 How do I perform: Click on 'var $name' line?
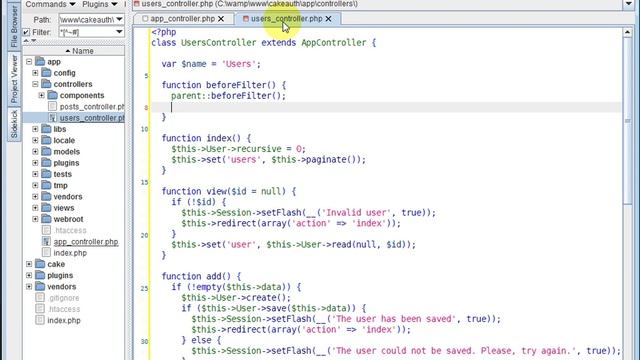pos(211,64)
